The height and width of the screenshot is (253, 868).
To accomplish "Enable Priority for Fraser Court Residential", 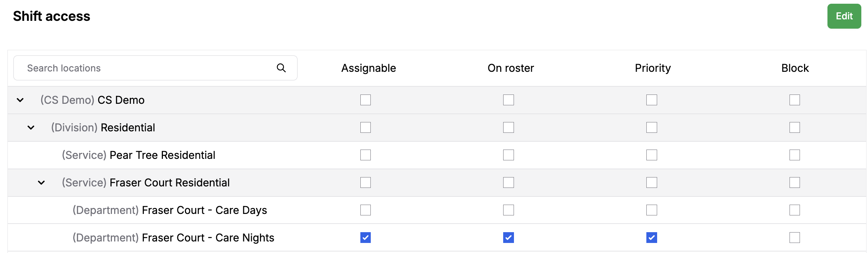I will pyautogui.click(x=652, y=182).
